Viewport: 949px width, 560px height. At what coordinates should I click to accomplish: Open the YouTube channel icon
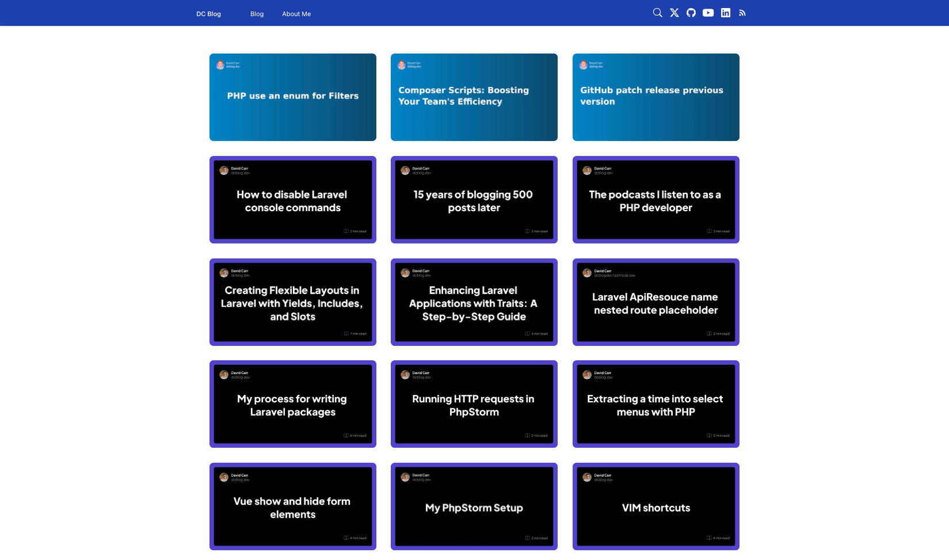pos(708,13)
